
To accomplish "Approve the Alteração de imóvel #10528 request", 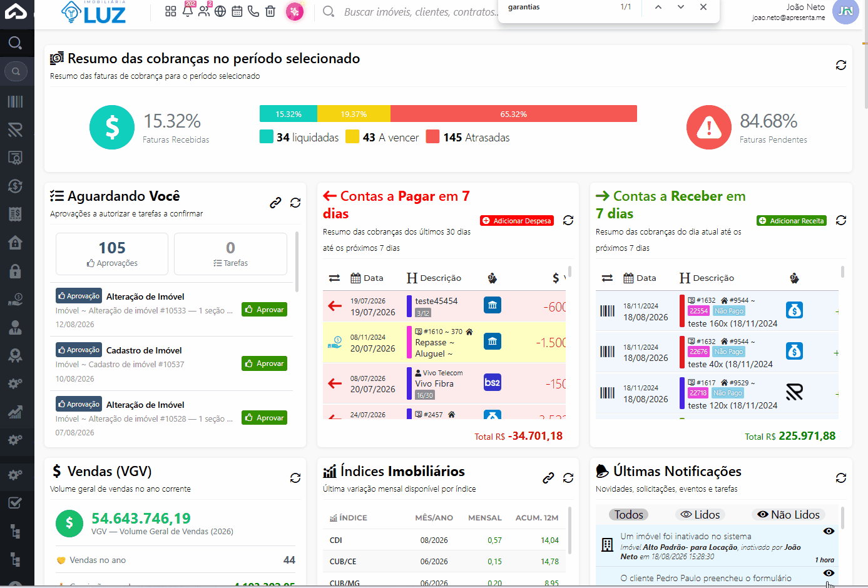I will pos(264,418).
